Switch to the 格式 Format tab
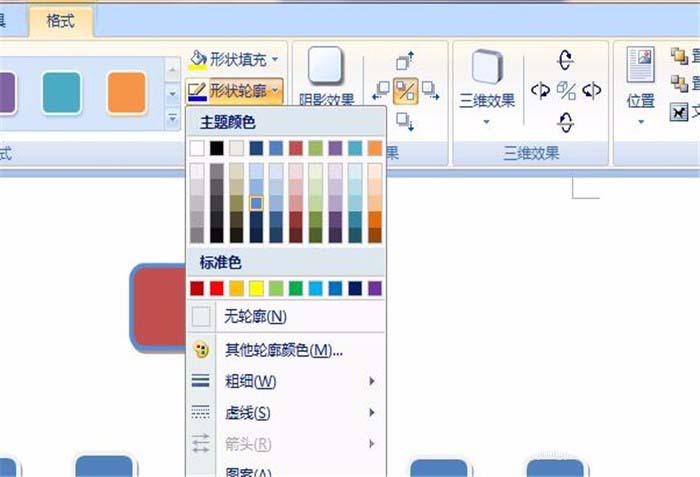Viewport: 700px width, 477px height. pos(61,21)
